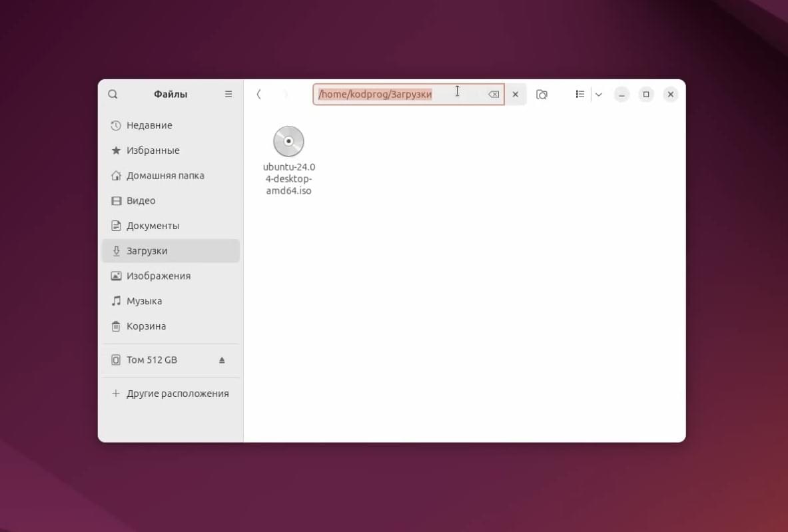Click the picture icon beside Изображения

[116, 276]
